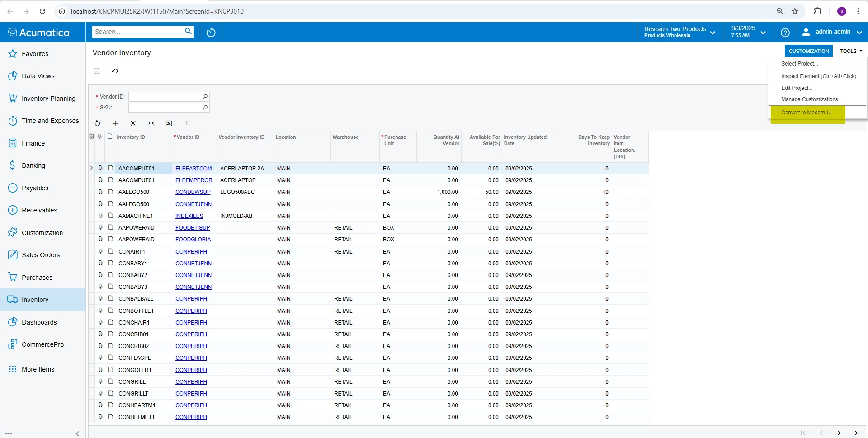
Task: Click the search magnifier icon
Action: click(x=188, y=31)
